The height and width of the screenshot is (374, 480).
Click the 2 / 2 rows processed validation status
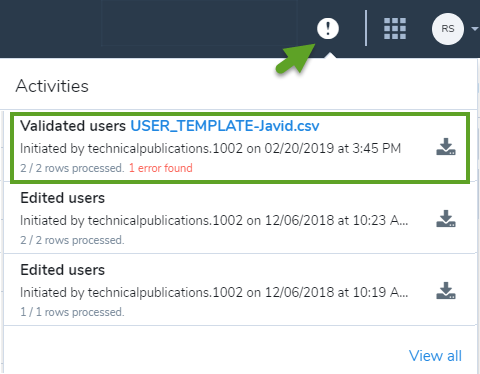[x=72, y=168]
